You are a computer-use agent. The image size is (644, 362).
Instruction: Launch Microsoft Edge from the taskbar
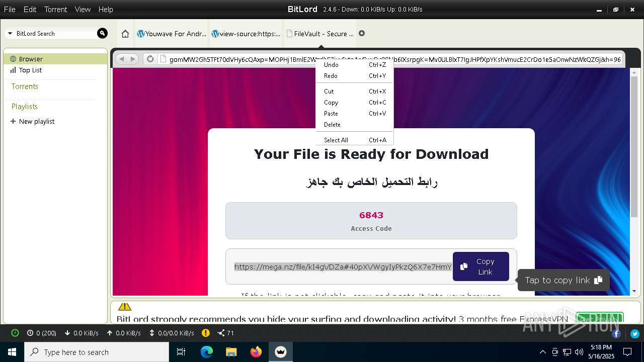click(x=207, y=352)
